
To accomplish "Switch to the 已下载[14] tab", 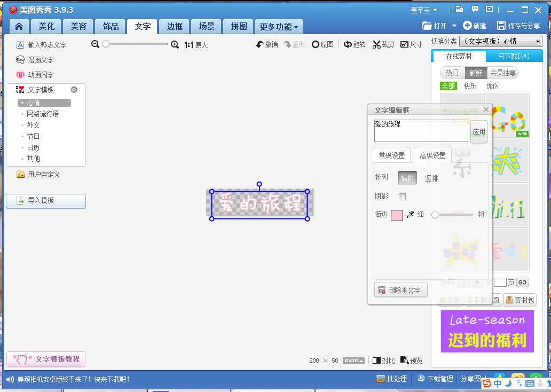I will (x=514, y=56).
